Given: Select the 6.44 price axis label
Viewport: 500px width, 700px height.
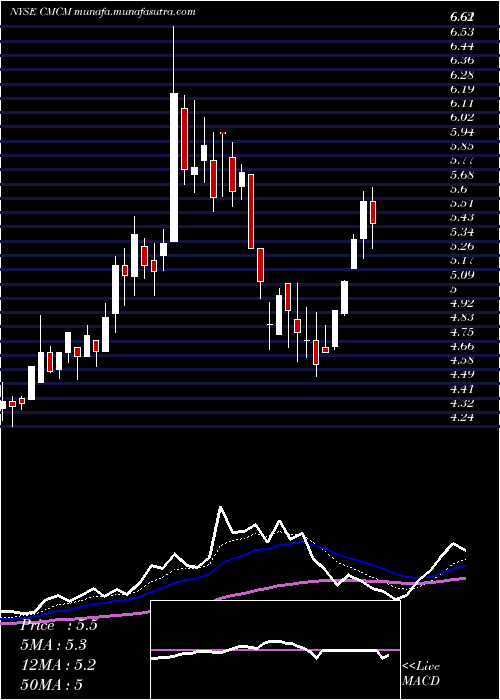Looking at the screenshot, I should click(462, 46).
